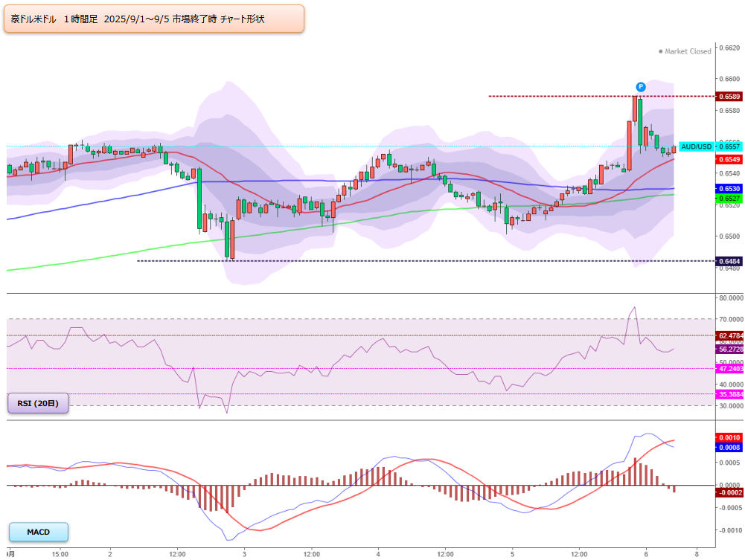Click the red 0.6549 moving average label
This screenshot has height=560, width=745.
729,159
